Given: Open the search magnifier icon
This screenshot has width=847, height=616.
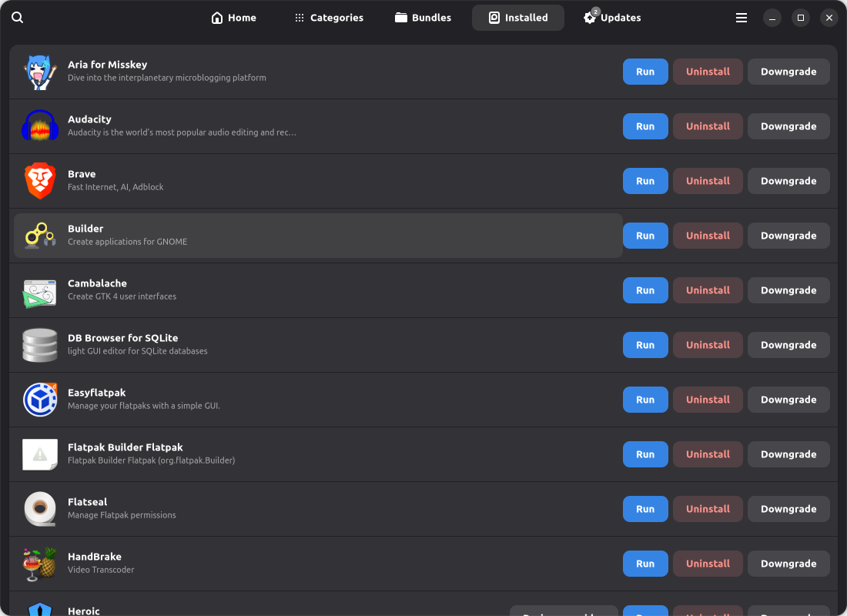Looking at the screenshot, I should (x=17, y=17).
